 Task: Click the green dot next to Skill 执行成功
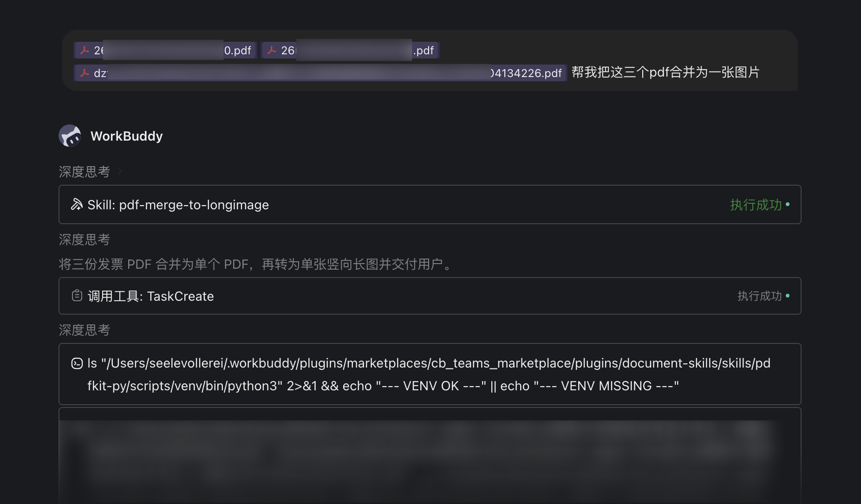pos(788,204)
